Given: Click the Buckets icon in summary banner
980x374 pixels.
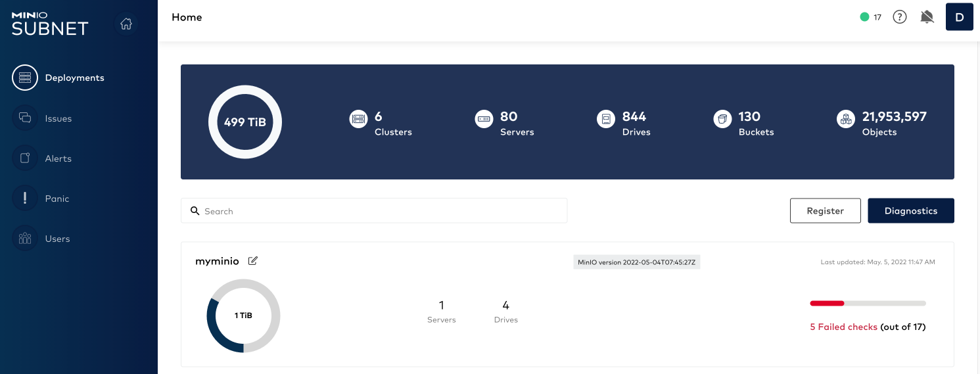Looking at the screenshot, I should [x=722, y=119].
